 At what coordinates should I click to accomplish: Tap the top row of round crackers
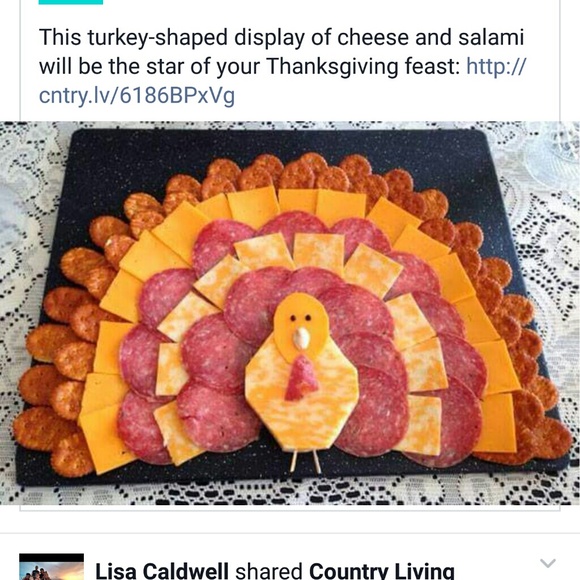(289, 172)
